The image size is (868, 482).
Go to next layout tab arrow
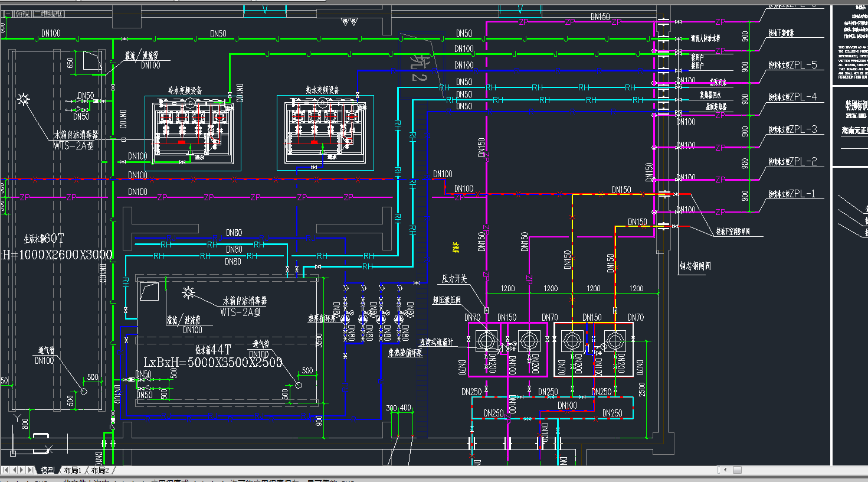tap(22, 470)
